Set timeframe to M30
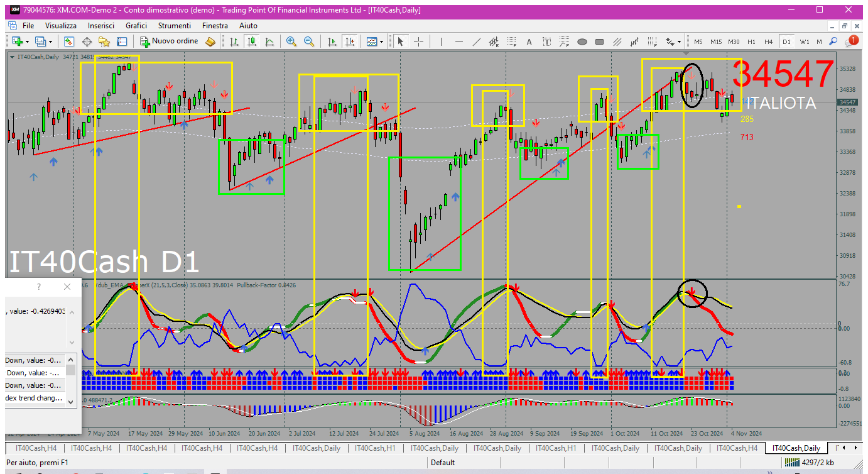This screenshot has height=474, width=868. pyautogui.click(x=734, y=41)
